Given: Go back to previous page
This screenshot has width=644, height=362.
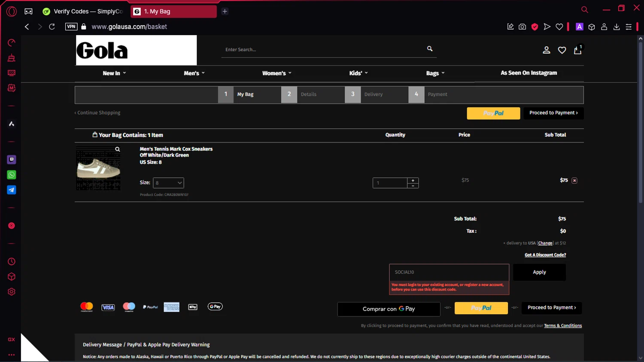Looking at the screenshot, I should [x=27, y=27].
